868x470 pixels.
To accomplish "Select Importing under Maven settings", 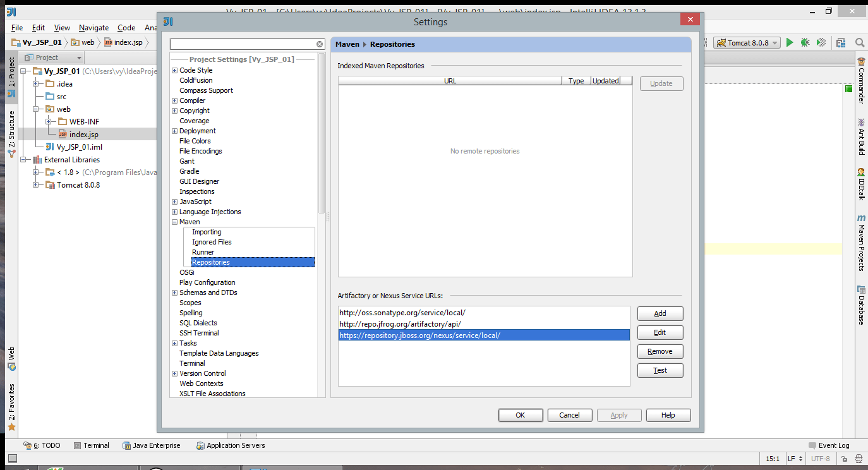I will click(207, 232).
